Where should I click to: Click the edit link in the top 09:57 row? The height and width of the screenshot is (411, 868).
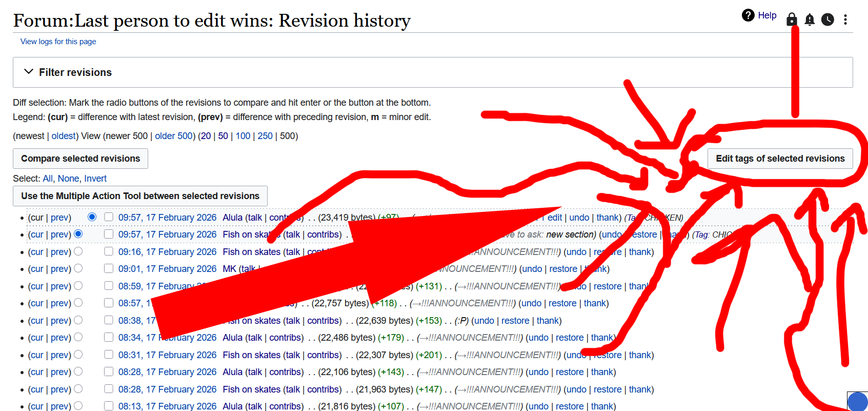point(555,218)
